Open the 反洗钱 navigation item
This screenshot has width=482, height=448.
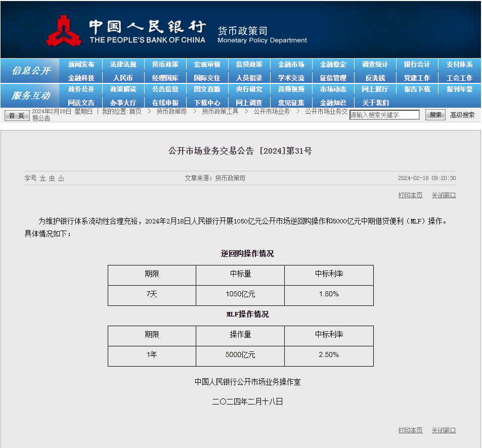point(375,78)
